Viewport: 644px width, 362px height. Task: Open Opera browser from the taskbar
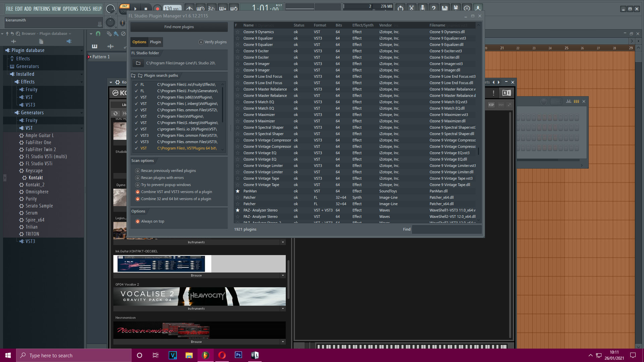click(222, 355)
